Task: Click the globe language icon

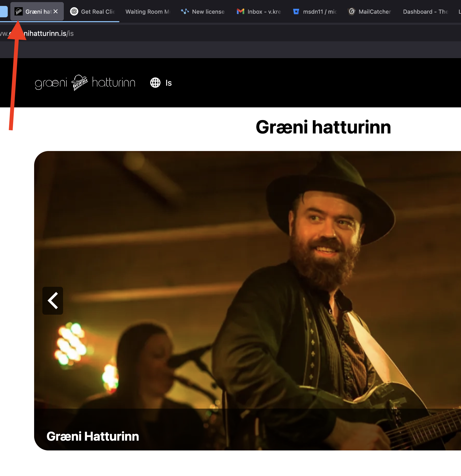Action: click(155, 83)
